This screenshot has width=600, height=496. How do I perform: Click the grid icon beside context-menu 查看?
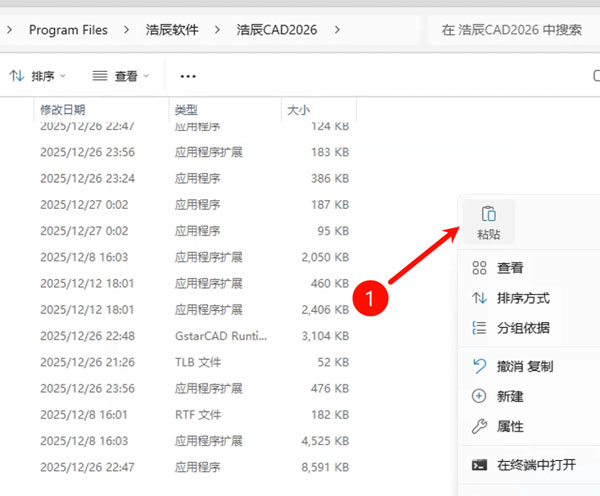tap(479, 268)
